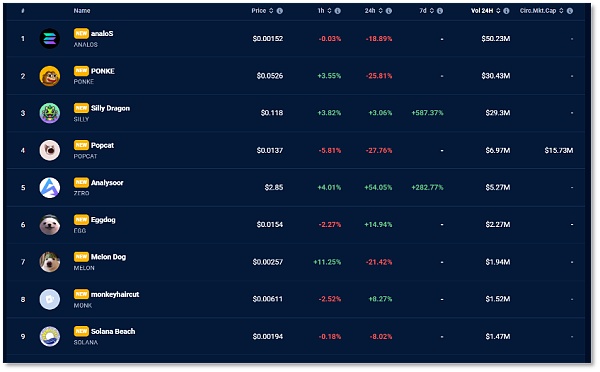Open the Melon Dog token icon
This screenshot has height=372, width=600.
[x=50, y=262]
